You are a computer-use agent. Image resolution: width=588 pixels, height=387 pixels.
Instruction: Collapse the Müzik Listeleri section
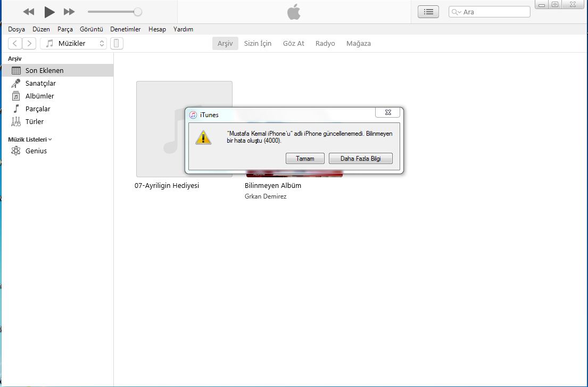point(50,139)
